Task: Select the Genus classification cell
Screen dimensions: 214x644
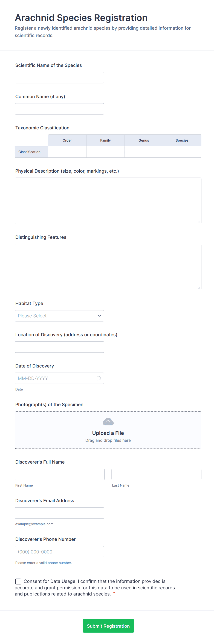Action: (x=144, y=152)
